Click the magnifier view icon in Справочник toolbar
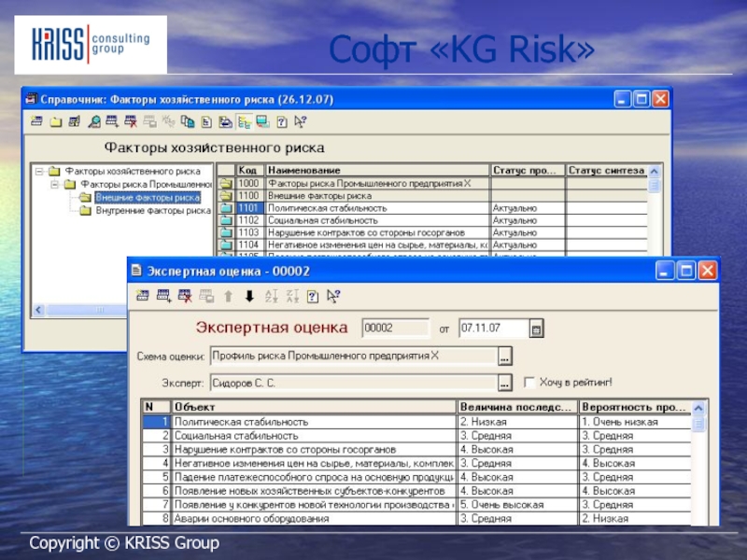This screenshot has height=560, width=747. 94,122
